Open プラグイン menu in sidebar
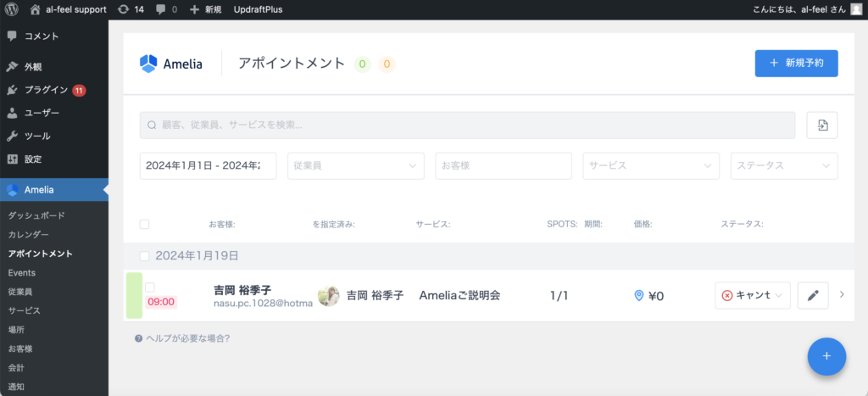This screenshot has width=868, height=396. click(x=46, y=90)
